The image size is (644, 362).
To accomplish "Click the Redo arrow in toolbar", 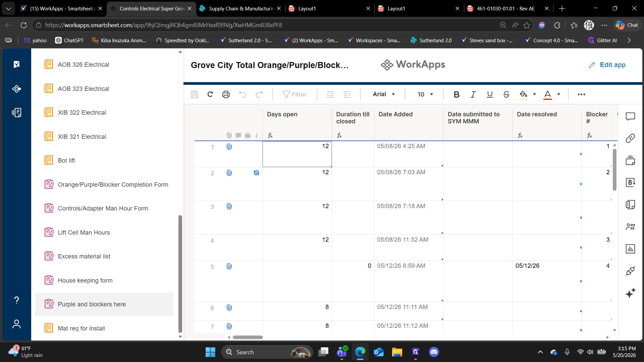I will (x=259, y=95).
